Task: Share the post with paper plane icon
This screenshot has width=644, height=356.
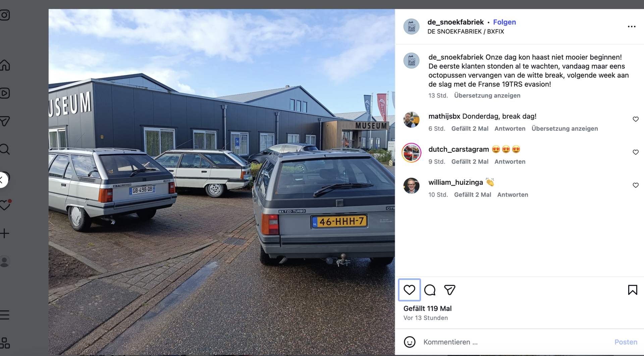Action: pos(449,290)
